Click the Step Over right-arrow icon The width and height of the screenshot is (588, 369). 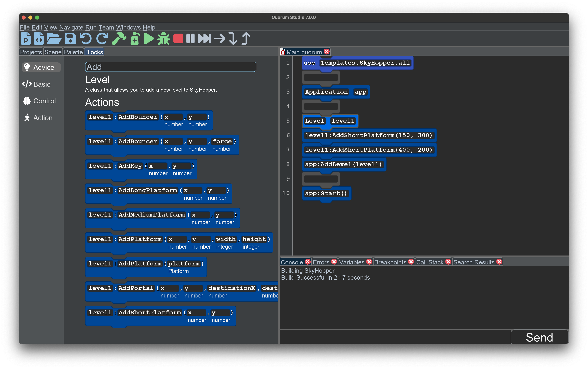click(x=220, y=38)
